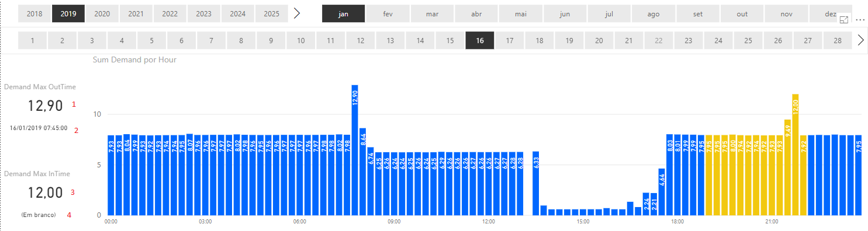Choose day 1 in day slicer

point(32,40)
